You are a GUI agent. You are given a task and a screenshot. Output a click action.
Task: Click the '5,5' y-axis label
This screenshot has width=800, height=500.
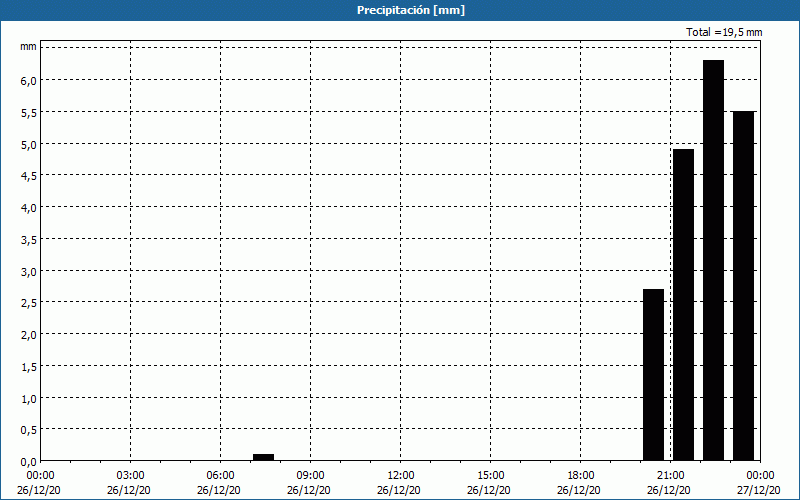29,112
